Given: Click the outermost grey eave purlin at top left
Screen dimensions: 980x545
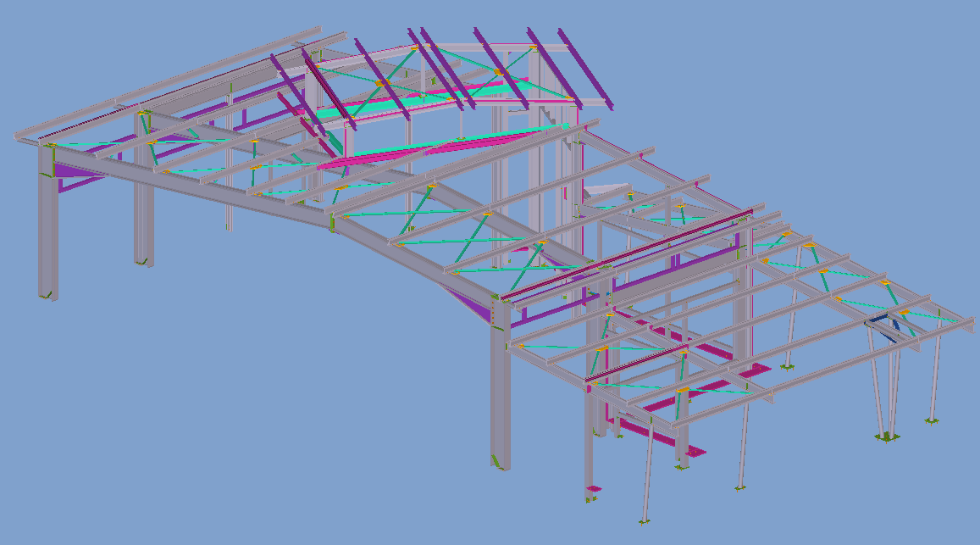Looking at the screenshot, I should (x=169, y=85).
